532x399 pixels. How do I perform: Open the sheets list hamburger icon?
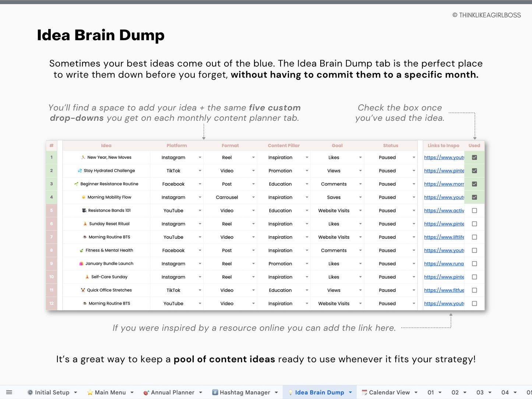(9, 392)
